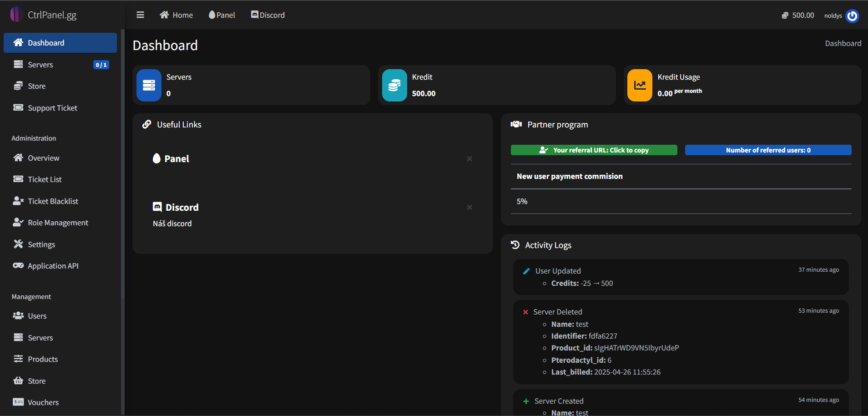Viewport: 868px width, 416px height.
Task: Click the Panel egg icon in navbar
Action: (x=212, y=15)
